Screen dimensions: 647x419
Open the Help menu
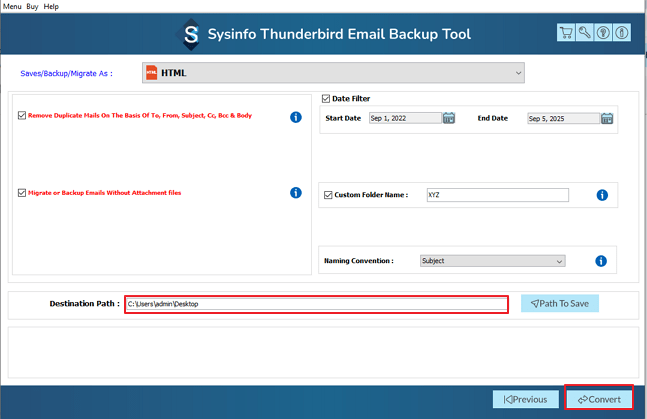(x=52, y=6)
